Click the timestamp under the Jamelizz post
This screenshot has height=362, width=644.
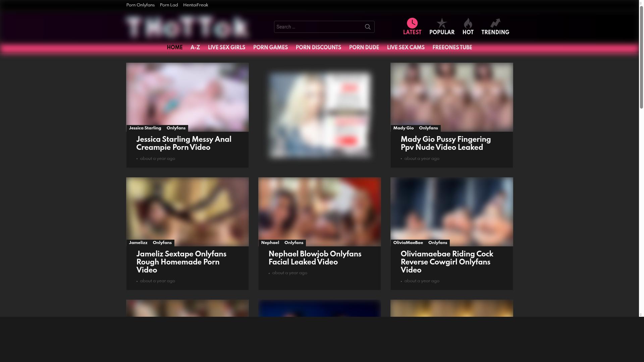[x=157, y=281]
